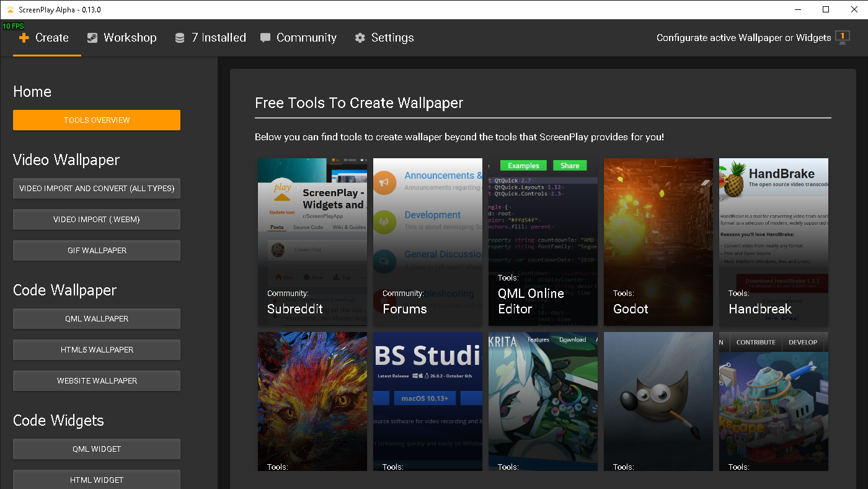This screenshot has width=868, height=489.
Task: Open the GIF Wallpaper creator
Action: coord(97,251)
